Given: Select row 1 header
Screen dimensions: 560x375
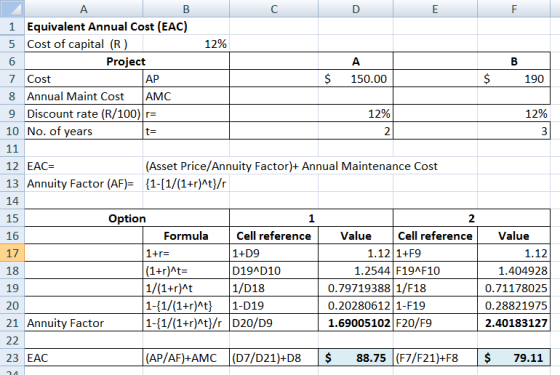Looking at the screenshot, I should click(12, 26).
